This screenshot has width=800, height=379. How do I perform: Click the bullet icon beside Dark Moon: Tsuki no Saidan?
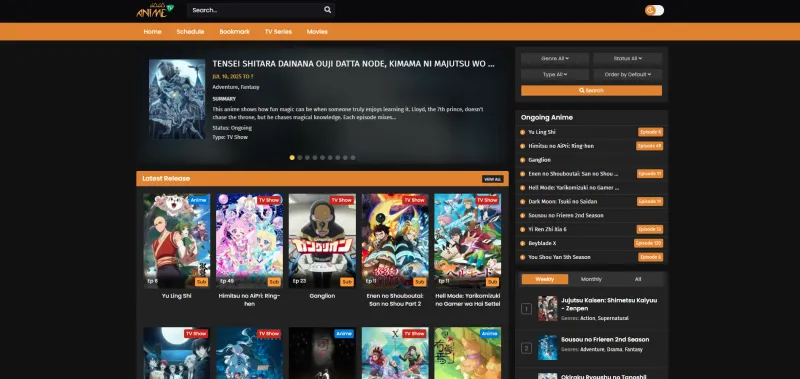(522, 201)
